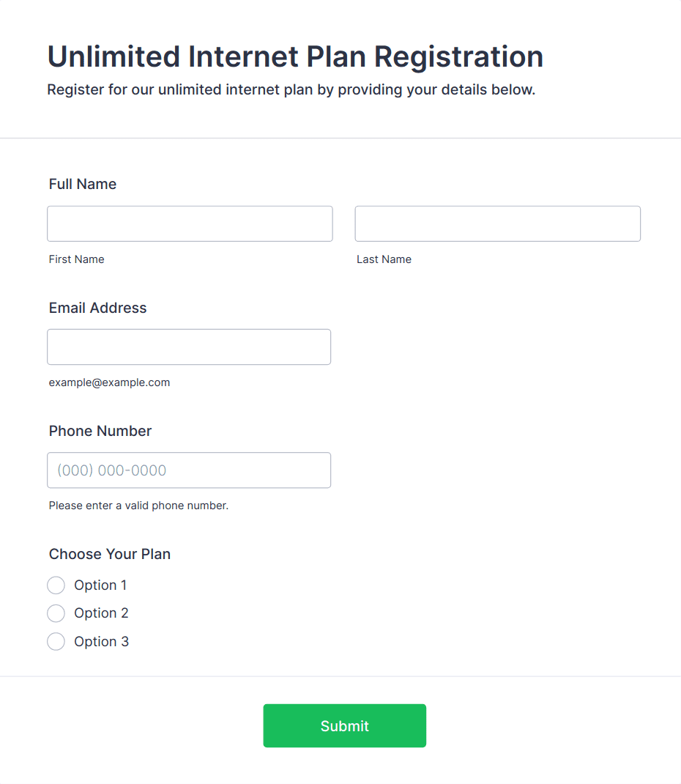Select the Option 1 radio button
This screenshot has width=681, height=784.
[x=56, y=585]
